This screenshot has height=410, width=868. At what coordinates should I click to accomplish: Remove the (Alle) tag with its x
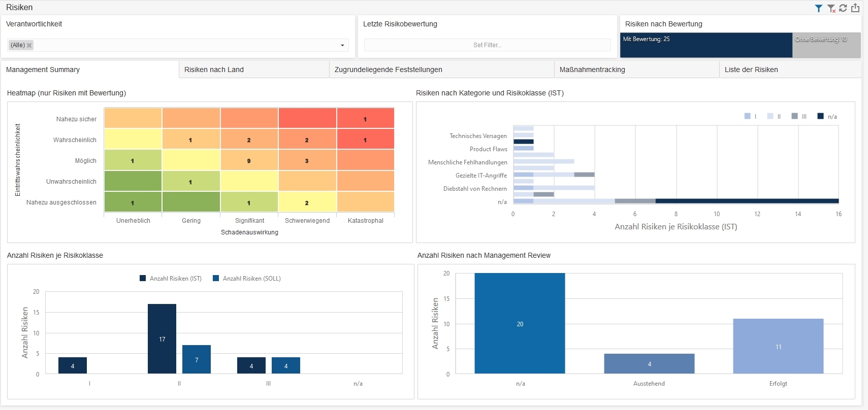click(x=29, y=45)
